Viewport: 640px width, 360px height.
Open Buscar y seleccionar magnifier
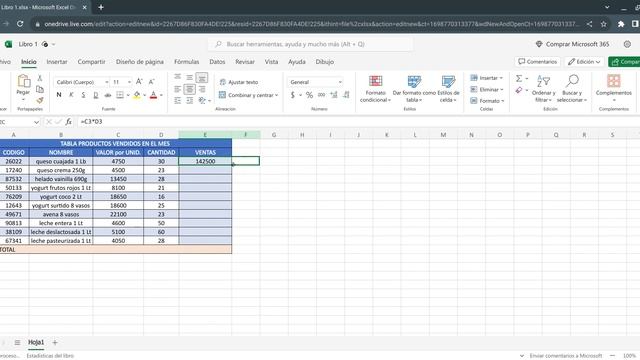pyautogui.click(x=572, y=89)
